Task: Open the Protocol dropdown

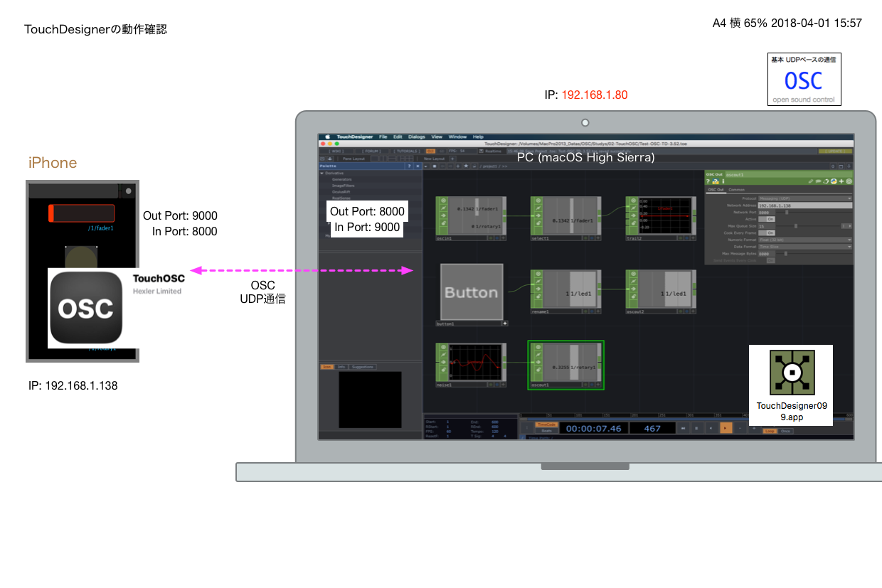Action: (804, 198)
